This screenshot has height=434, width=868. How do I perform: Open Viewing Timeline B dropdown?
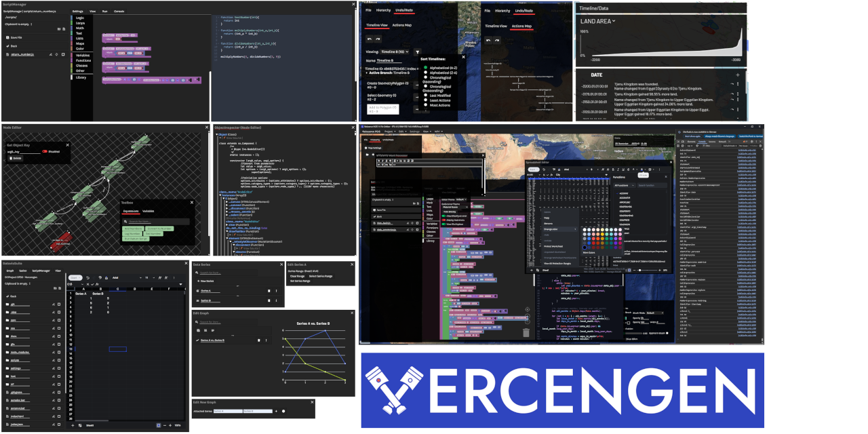tap(394, 52)
